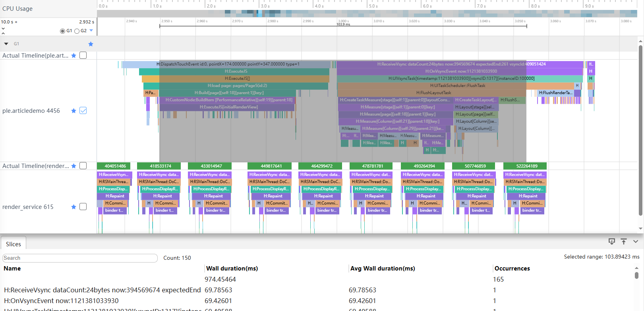
Task: Click the down chevron under 10.0 s
Action: (x=3, y=29)
